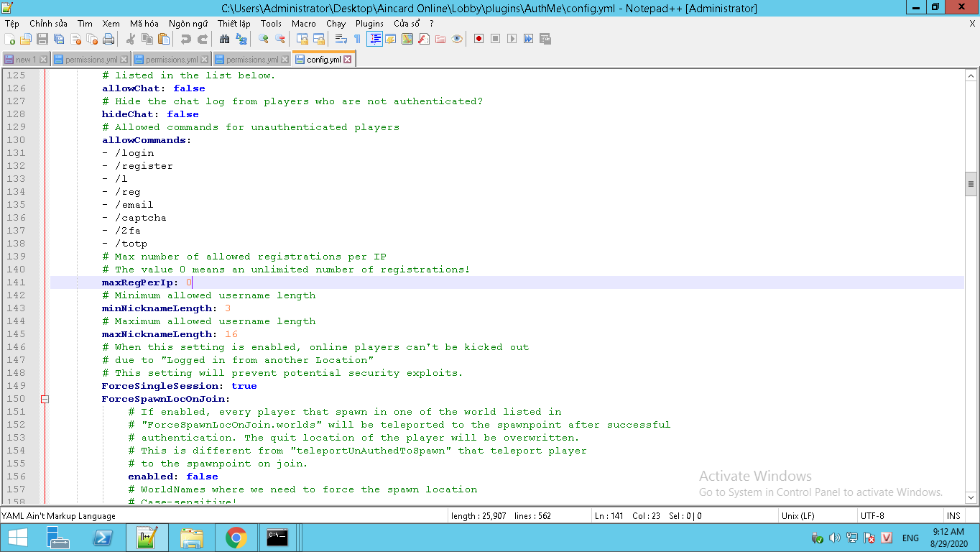Click the Undo toolbar icon
980x552 pixels.
click(186, 39)
